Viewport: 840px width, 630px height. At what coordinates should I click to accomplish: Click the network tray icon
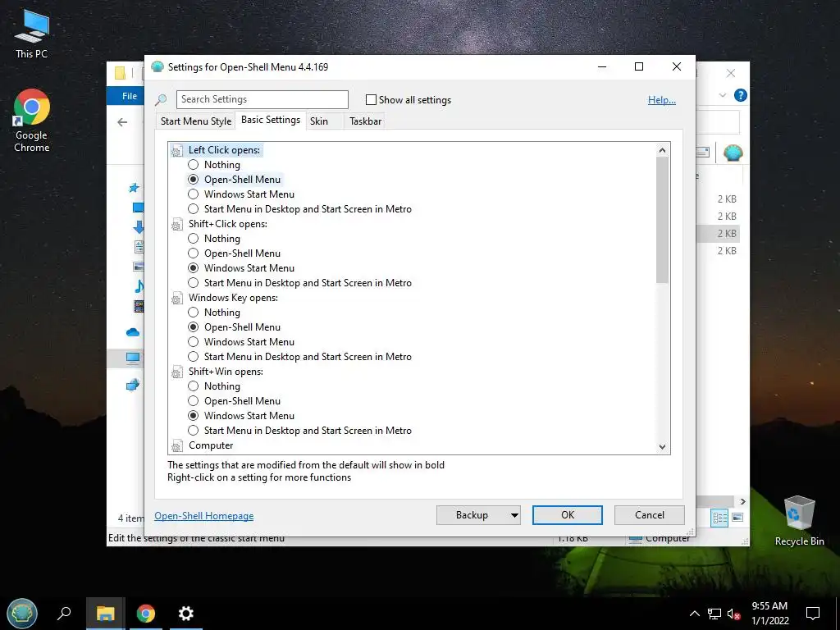(x=714, y=614)
